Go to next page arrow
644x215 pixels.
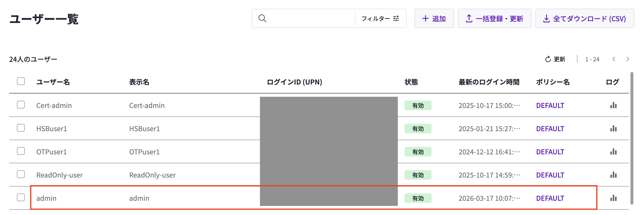pyautogui.click(x=628, y=59)
